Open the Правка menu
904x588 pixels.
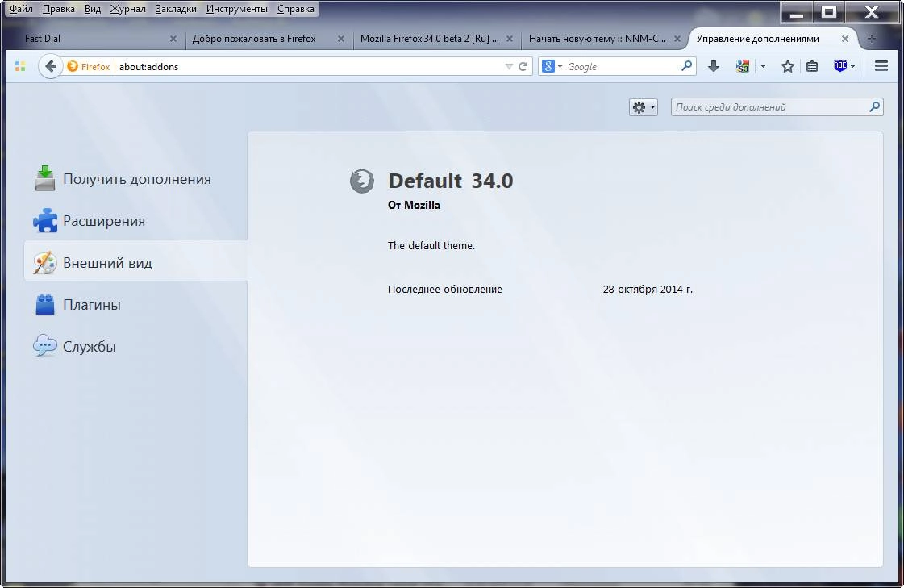pos(59,9)
